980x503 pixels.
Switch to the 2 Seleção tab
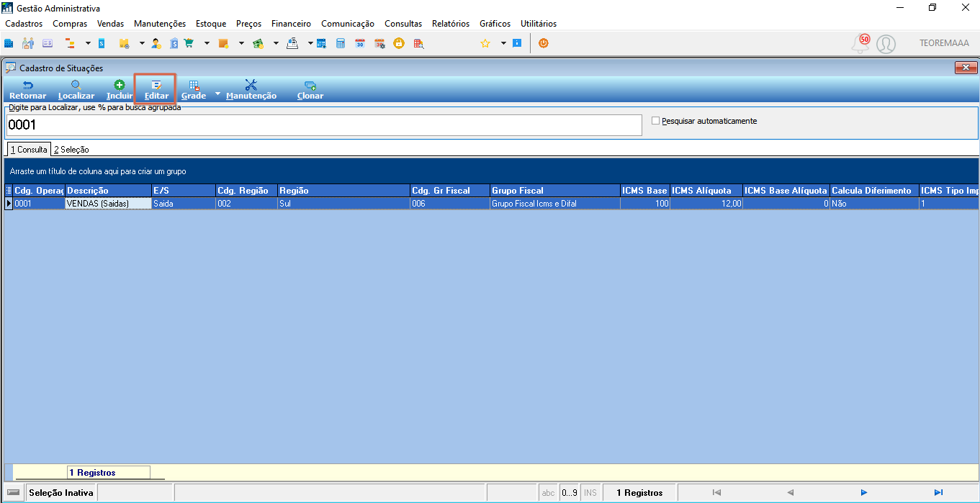coord(71,150)
